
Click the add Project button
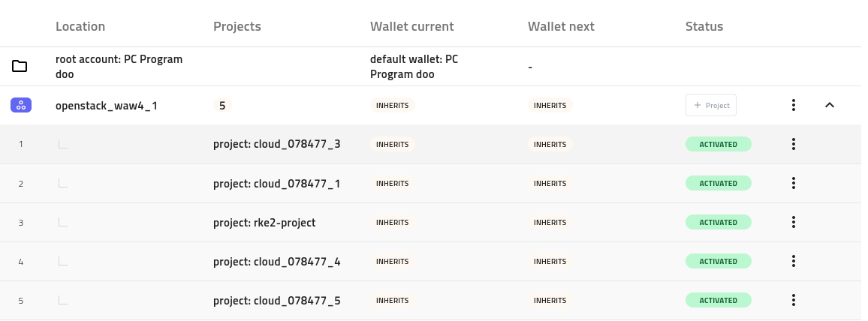(710, 106)
